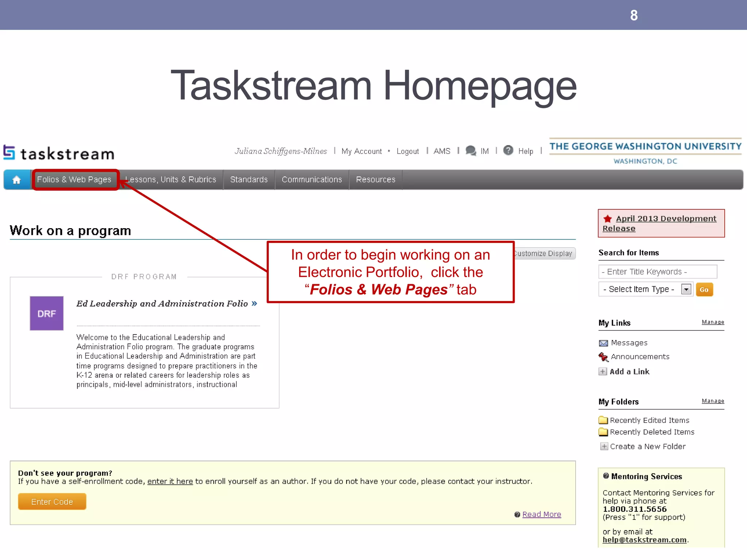This screenshot has width=747, height=560.
Task: Click the enter it here link
Action: 170,481
